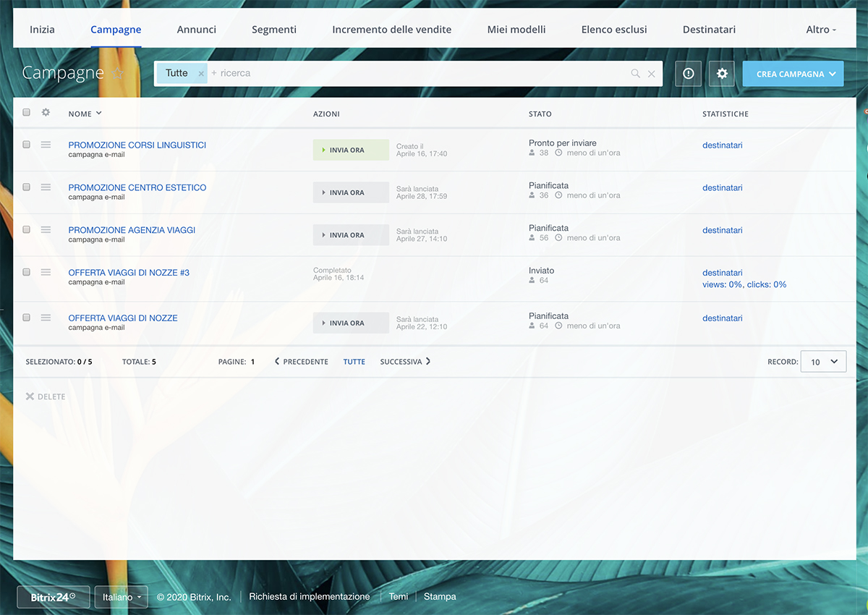Click Tutte in the pagination
The image size is (868, 615).
(x=354, y=362)
